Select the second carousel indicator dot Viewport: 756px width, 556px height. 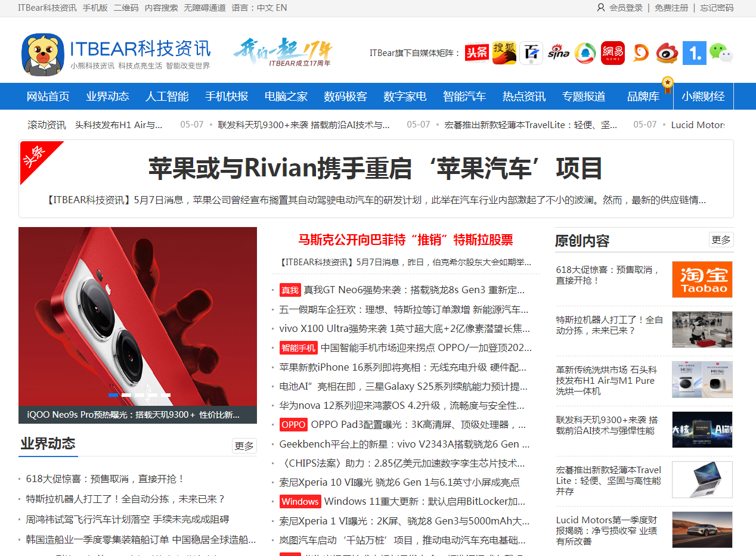[x=126, y=395]
